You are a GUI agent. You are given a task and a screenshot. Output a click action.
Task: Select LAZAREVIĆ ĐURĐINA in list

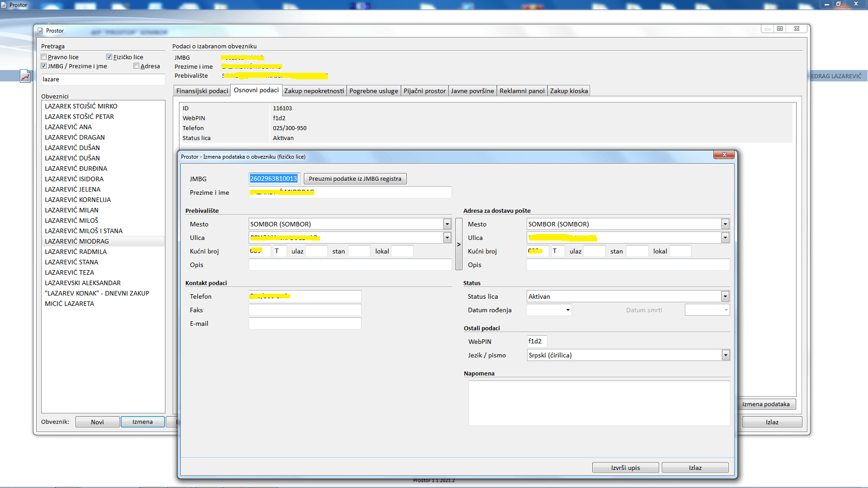click(103, 168)
